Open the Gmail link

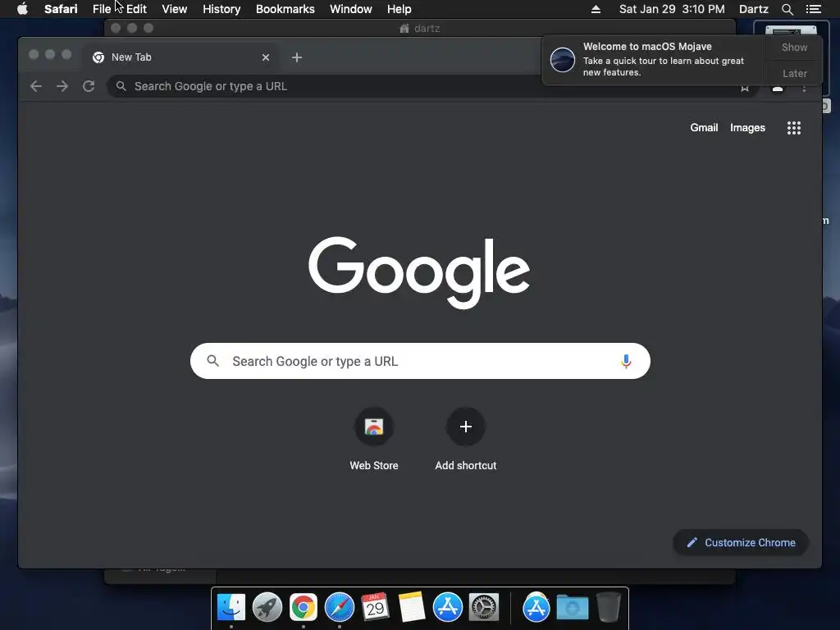pyautogui.click(x=704, y=127)
